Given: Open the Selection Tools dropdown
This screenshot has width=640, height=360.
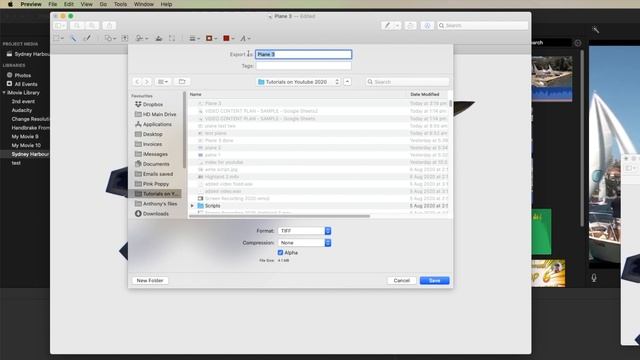Looking at the screenshot, I should (x=59, y=38).
